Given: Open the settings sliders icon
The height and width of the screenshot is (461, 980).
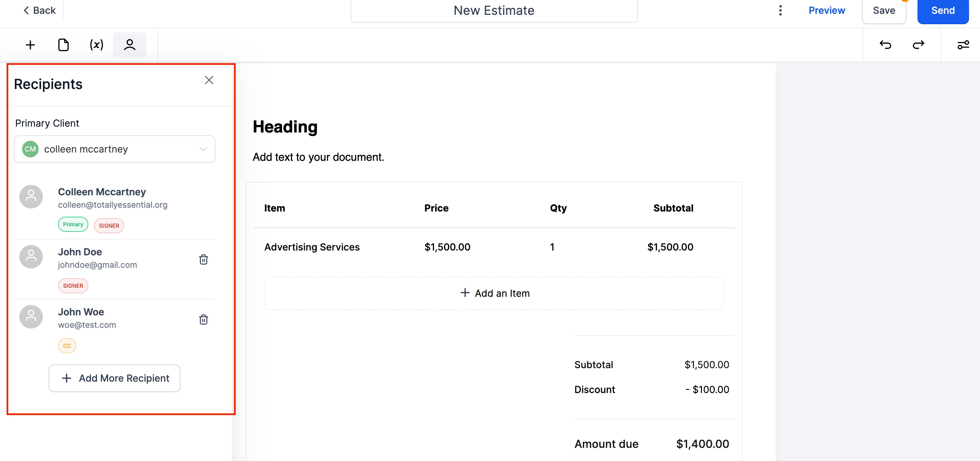Looking at the screenshot, I should click(963, 45).
